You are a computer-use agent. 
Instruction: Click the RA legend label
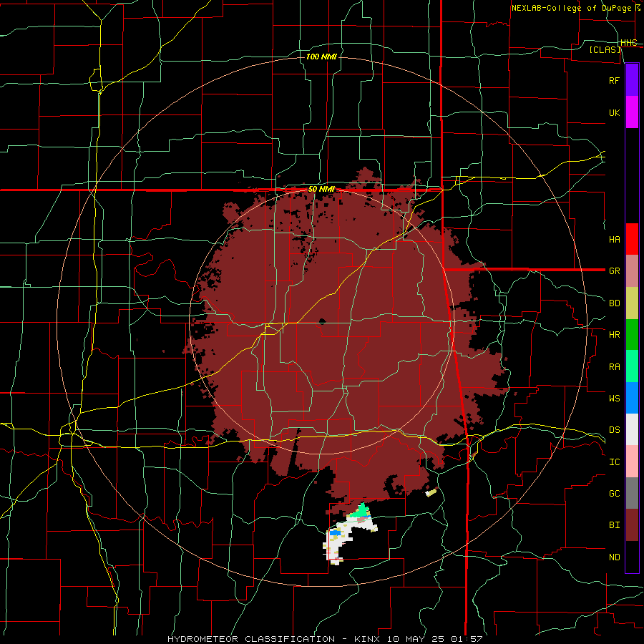pos(614,366)
